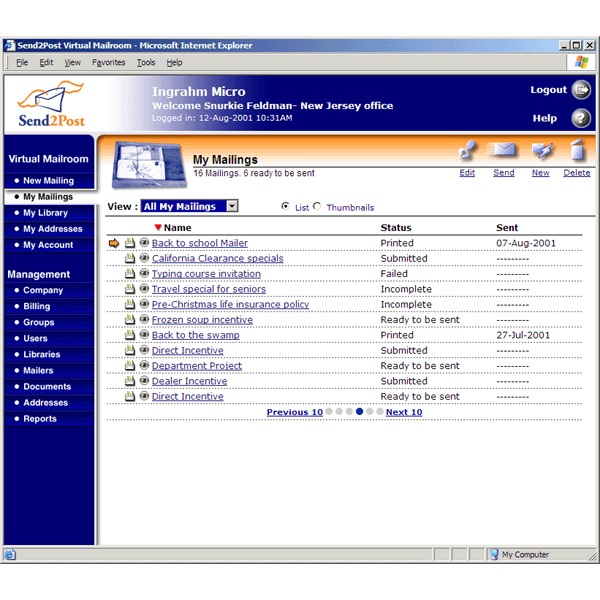Open the Mailers management page

(x=38, y=370)
